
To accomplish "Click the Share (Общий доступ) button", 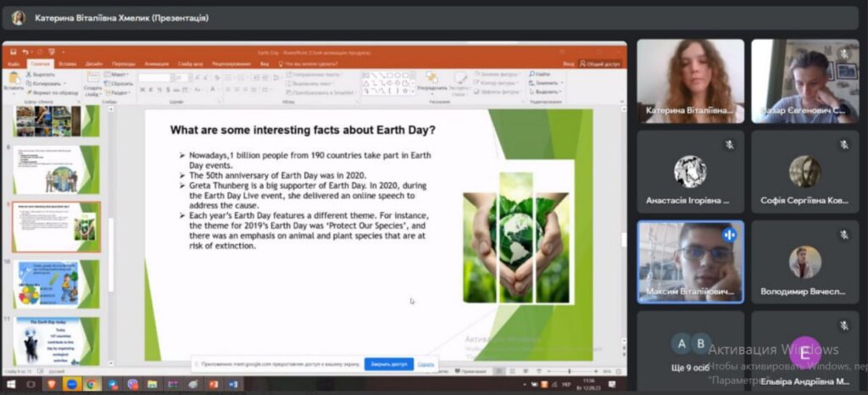I will tap(601, 64).
